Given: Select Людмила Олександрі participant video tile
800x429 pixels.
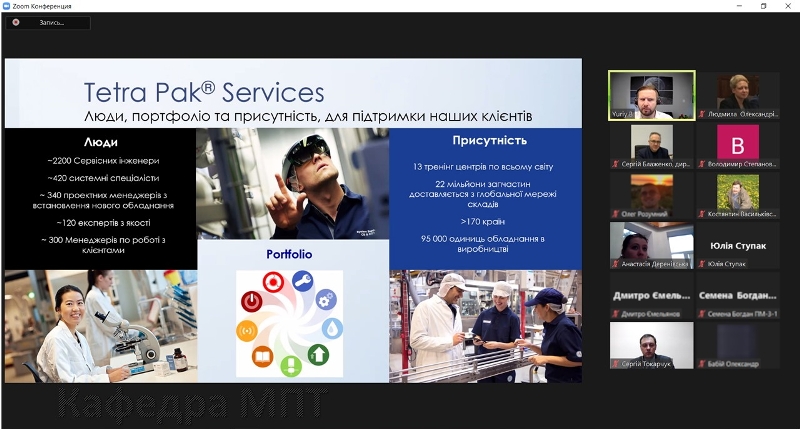Looking at the screenshot, I should (738, 95).
